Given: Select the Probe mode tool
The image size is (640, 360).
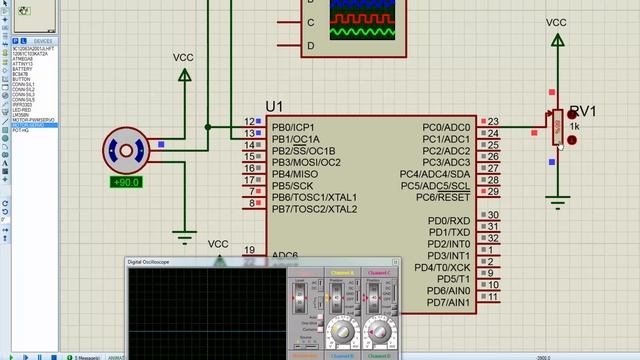Looking at the screenshot, I should (5, 104).
